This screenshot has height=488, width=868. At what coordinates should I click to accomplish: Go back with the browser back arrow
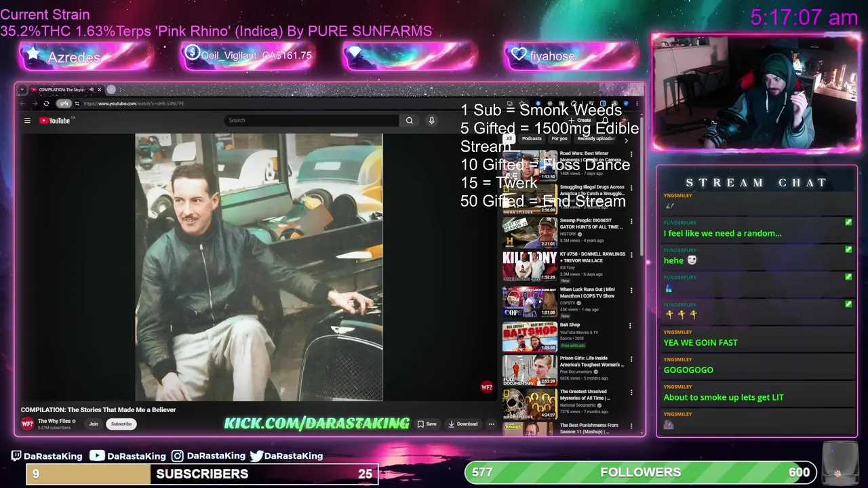(x=22, y=104)
